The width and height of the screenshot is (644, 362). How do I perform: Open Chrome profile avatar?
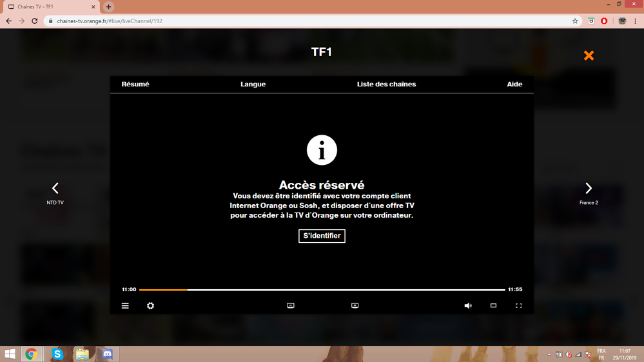[622, 21]
